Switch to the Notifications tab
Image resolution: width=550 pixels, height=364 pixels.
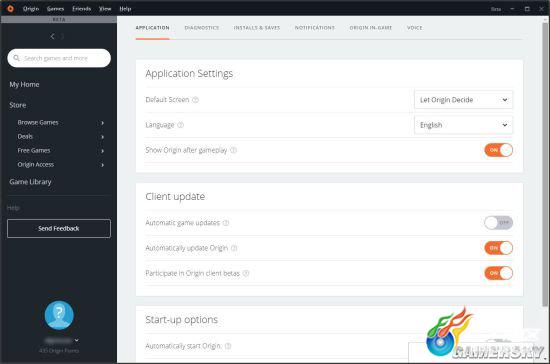(315, 28)
